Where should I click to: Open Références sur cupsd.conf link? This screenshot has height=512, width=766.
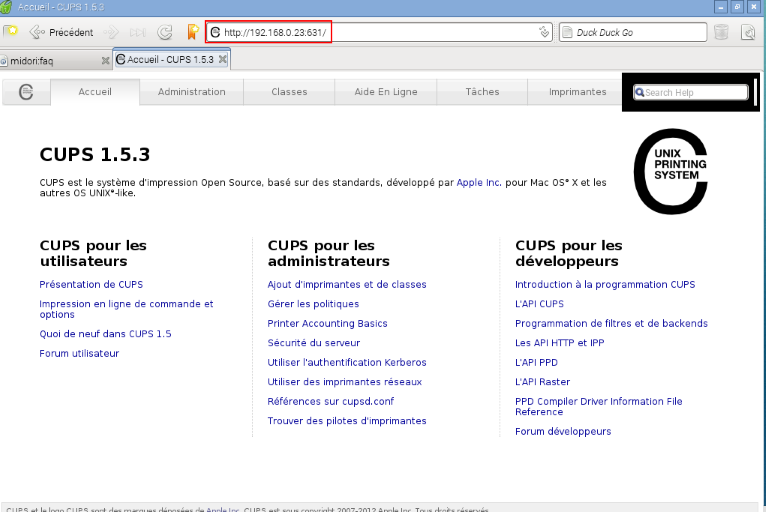pos(331,402)
